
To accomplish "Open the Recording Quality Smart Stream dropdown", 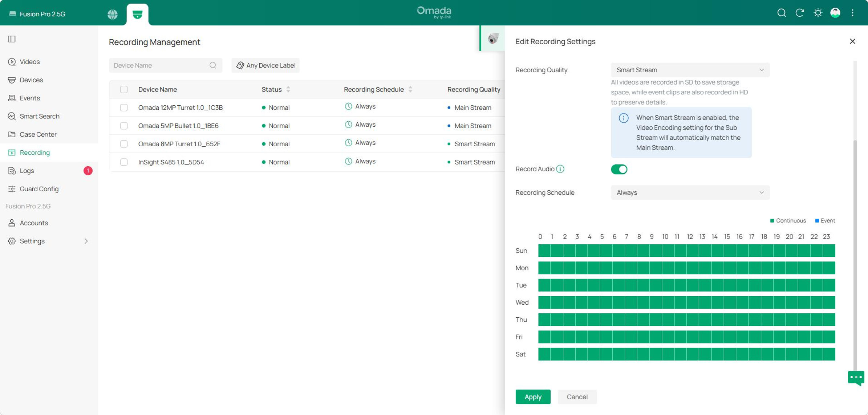I will click(690, 70).
